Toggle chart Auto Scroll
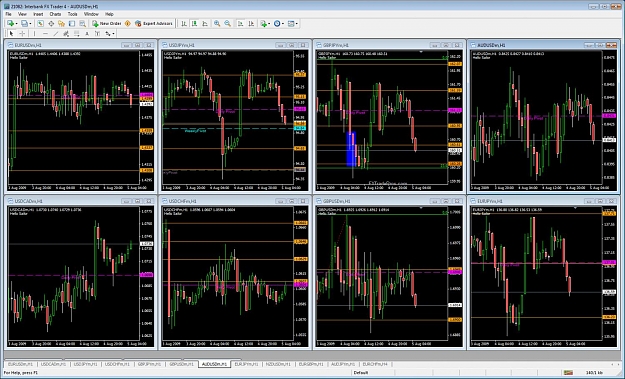625x379 pixels. (240, 24)
